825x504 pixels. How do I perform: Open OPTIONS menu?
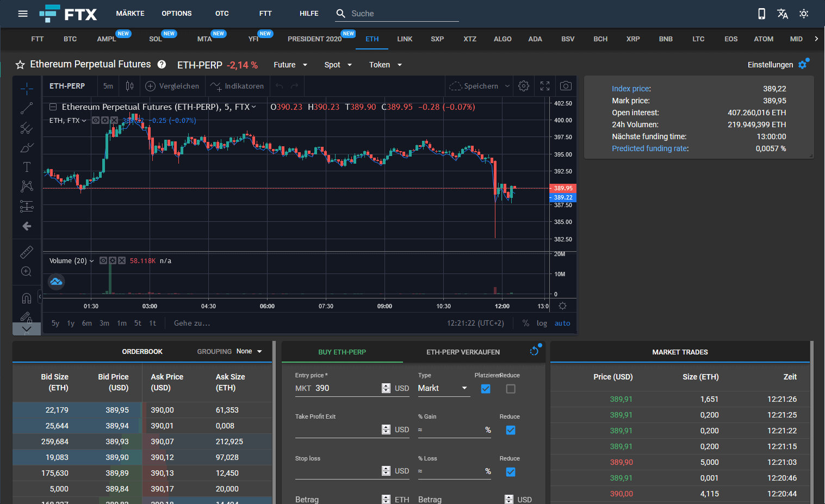(177, 14)
